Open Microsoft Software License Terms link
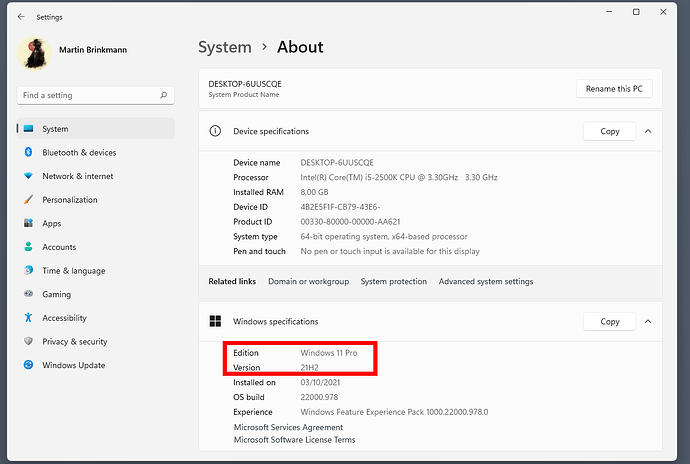The width and height of the screenshot is (690, 464). coord(294,440)
